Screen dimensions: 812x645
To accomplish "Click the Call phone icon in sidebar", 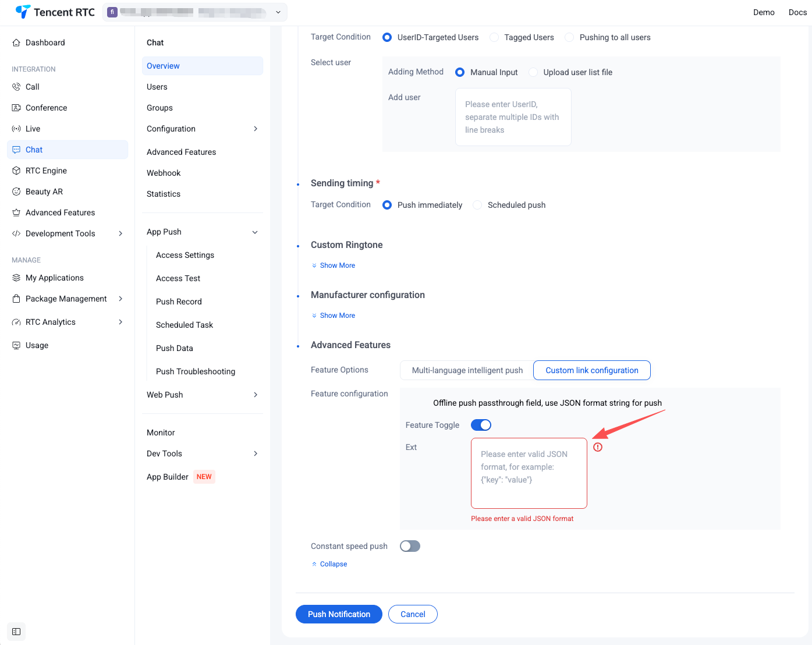I will [16, 87].
